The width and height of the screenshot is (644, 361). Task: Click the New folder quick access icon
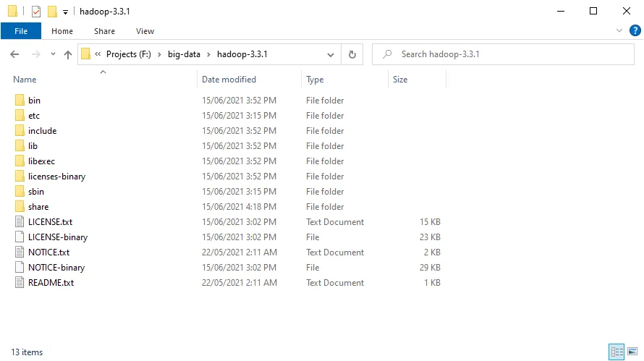point(52,12)
